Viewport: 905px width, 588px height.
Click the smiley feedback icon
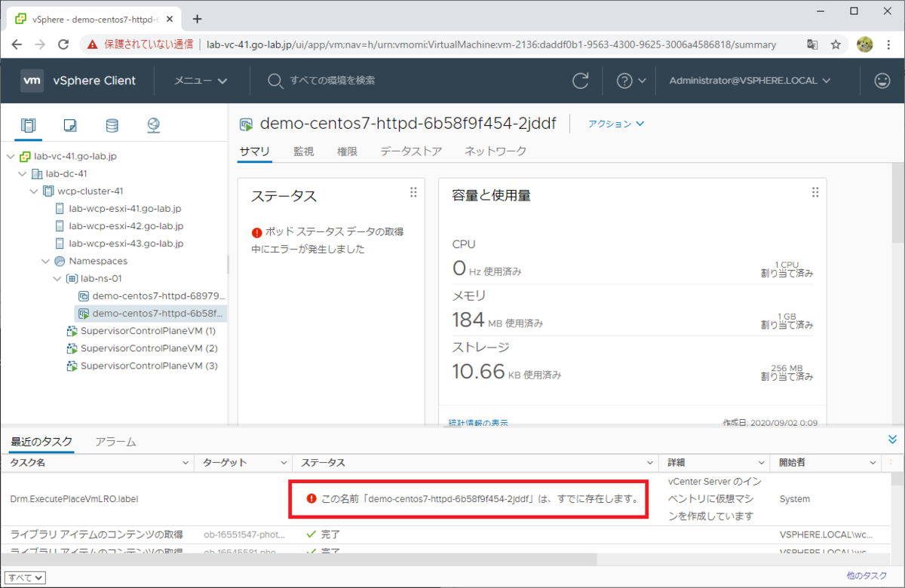point(882,81)
